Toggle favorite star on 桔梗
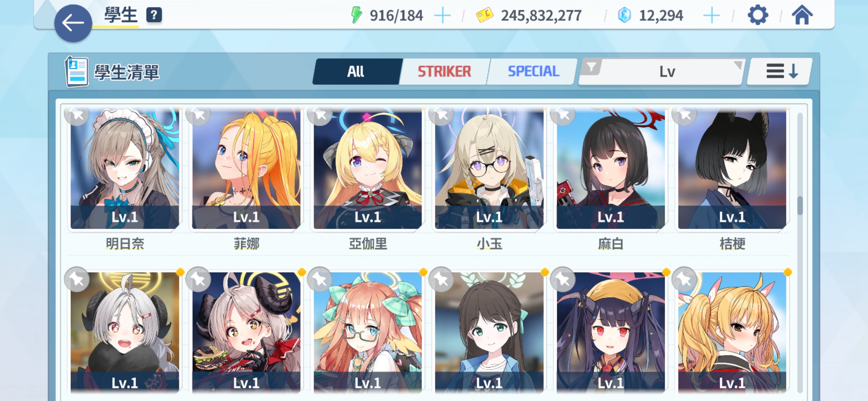Screen dimensions: 868x401 pyautogui.click(x=684, y=114)
